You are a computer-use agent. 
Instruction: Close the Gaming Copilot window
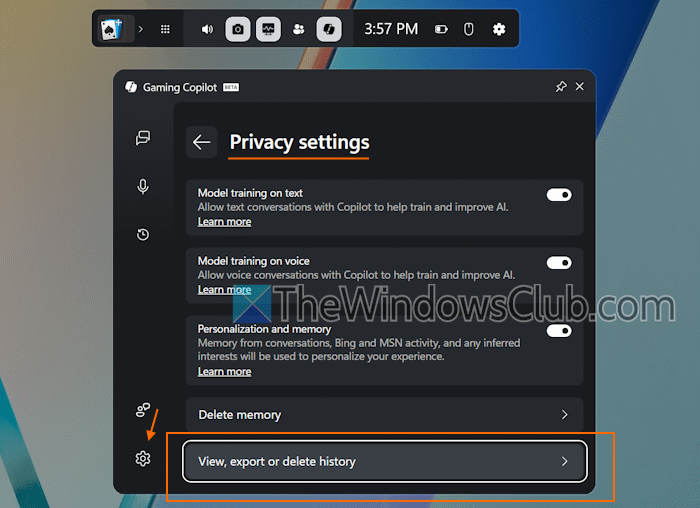click(579, 87)
